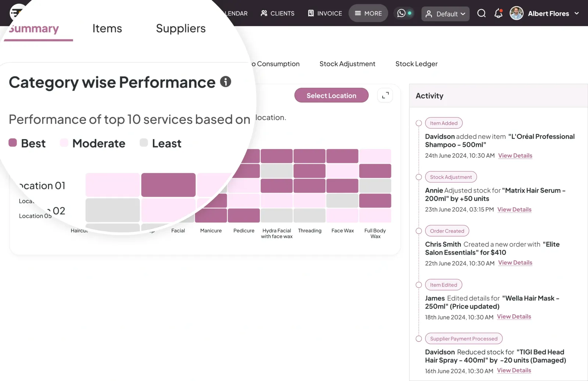Click the Pedicure axis label
Screen dimensions: 588x381
[244, 231]
